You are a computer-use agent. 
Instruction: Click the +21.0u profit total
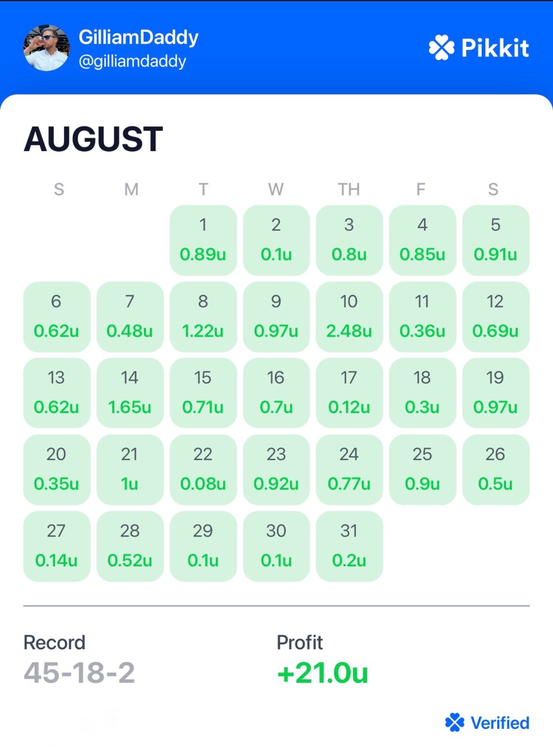point(323,673)
